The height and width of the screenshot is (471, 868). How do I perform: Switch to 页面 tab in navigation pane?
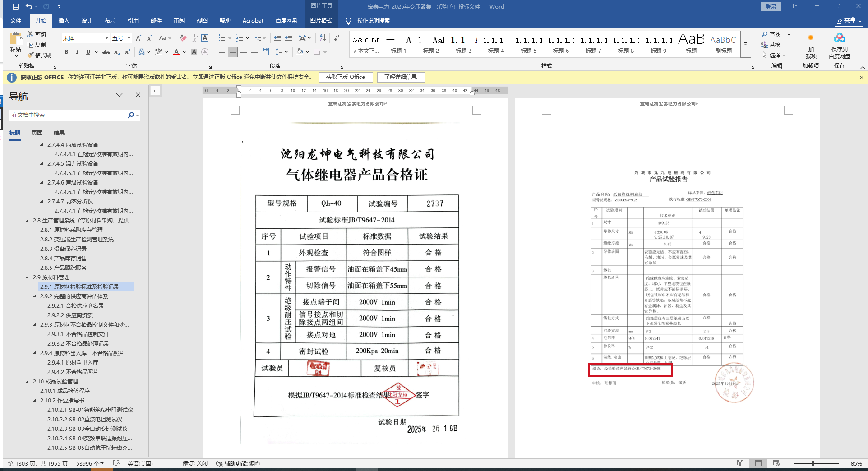click(37, 133)
